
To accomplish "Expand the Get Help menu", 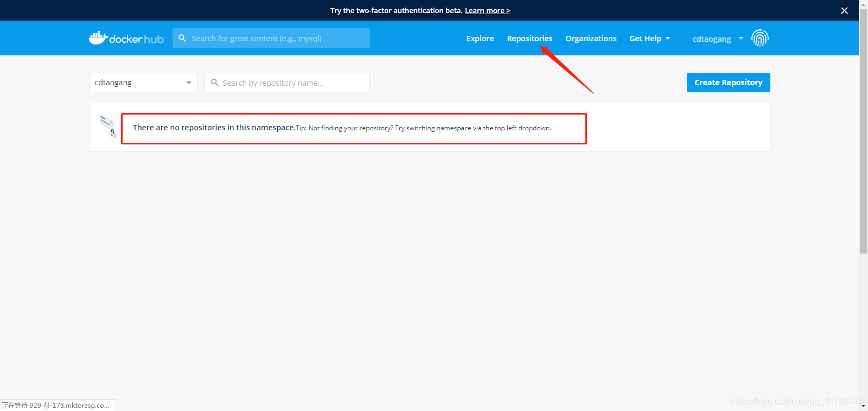I will pyautogui.click(x=650, y=39).
